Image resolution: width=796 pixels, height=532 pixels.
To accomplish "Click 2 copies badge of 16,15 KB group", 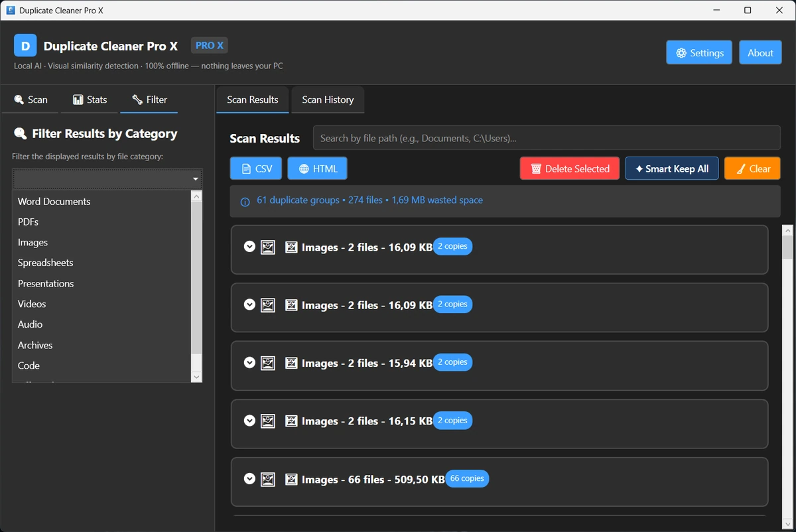I will pos(452,421).
